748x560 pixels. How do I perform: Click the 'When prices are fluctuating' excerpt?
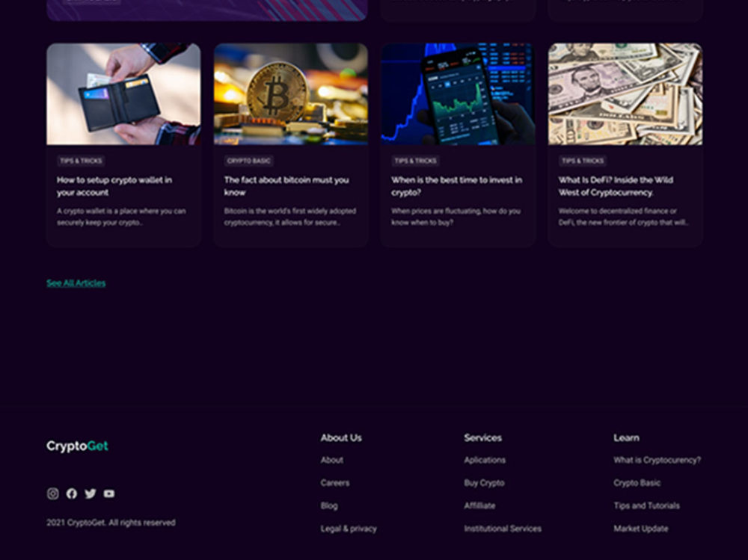(x=456, y=217)
